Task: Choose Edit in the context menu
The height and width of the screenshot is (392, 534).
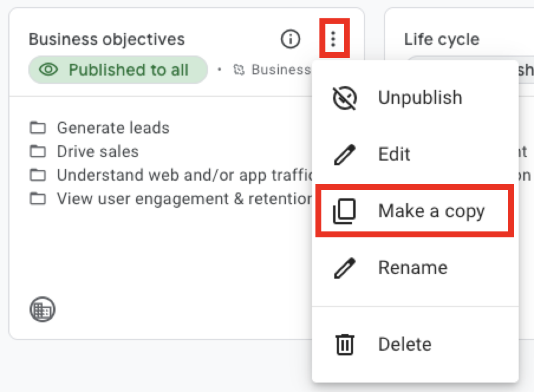Action: coord(415,154)
